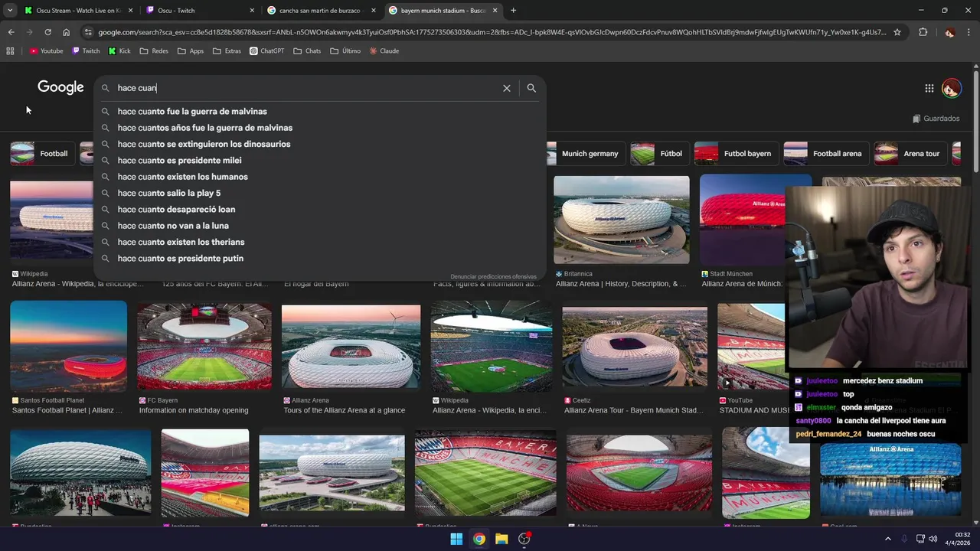Select suggestion 'hace cuanto es presidente putin'
980x551 pixels.
(x=319, y=259)
